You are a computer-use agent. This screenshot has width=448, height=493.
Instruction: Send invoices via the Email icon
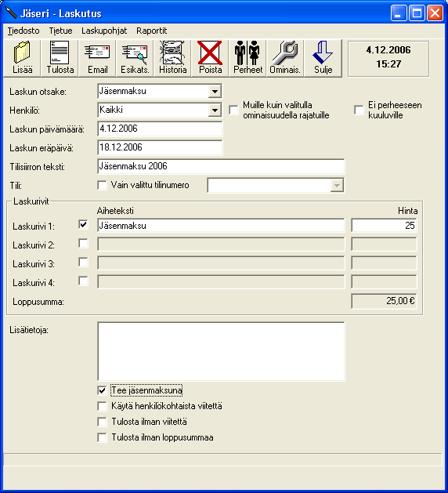point(97,58)
